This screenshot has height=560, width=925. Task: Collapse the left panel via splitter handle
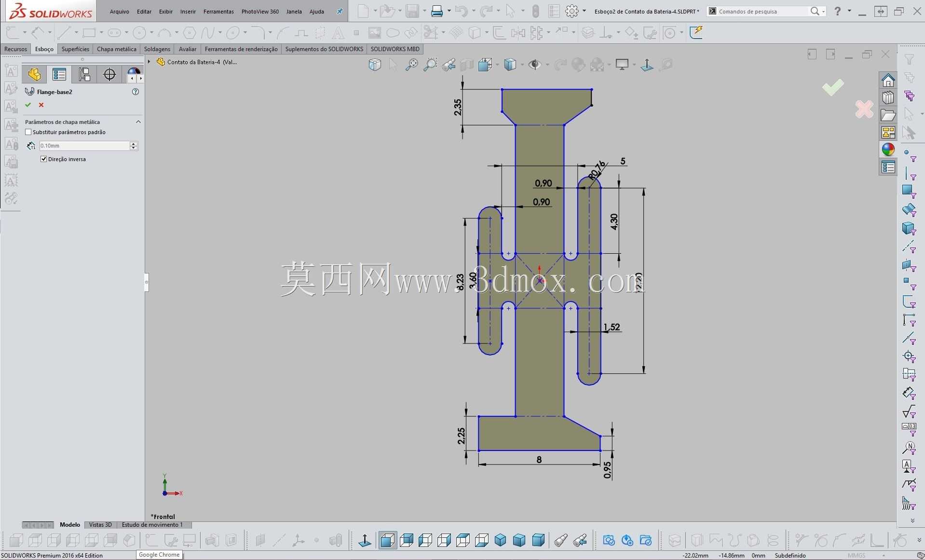[x=147, y=282]
